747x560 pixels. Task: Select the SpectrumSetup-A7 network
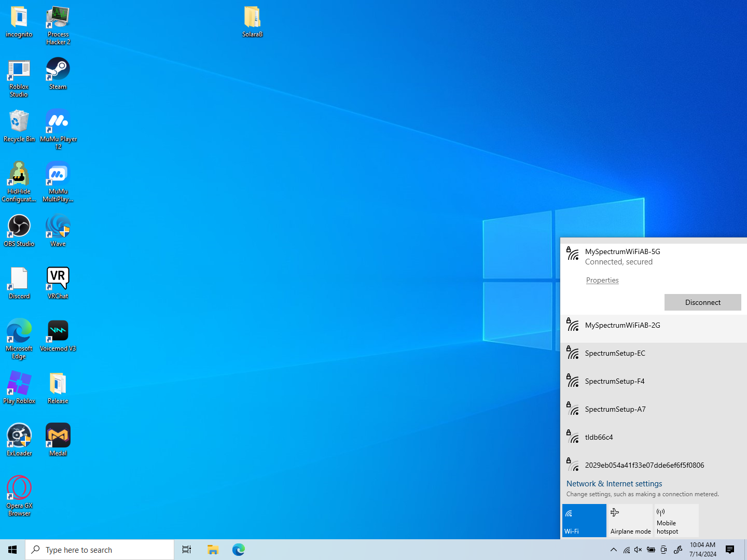point(654,412)
